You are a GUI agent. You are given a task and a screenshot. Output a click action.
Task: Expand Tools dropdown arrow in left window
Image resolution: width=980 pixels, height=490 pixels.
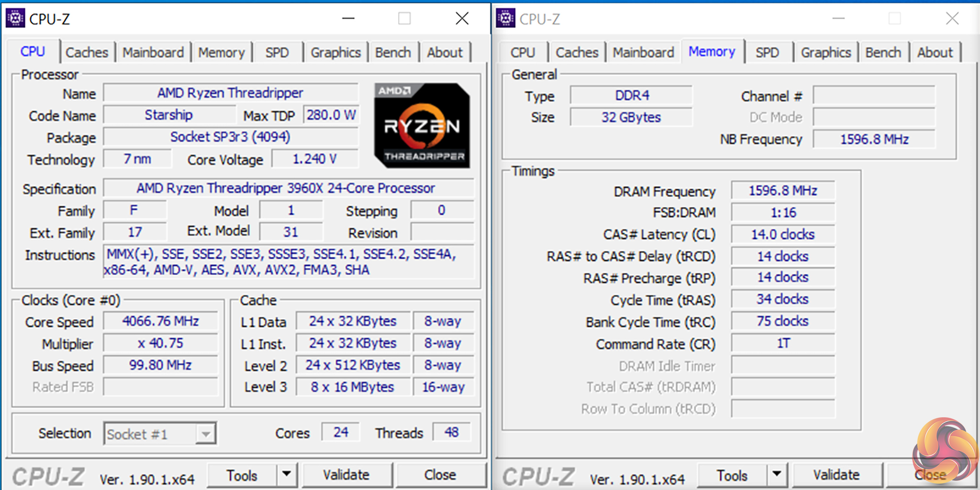coord(287,475)
